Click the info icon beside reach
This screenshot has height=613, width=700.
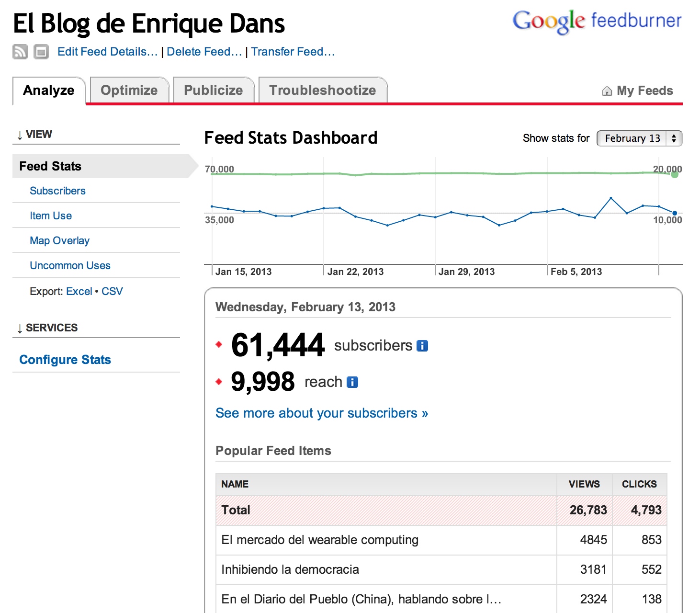[352, 382]
